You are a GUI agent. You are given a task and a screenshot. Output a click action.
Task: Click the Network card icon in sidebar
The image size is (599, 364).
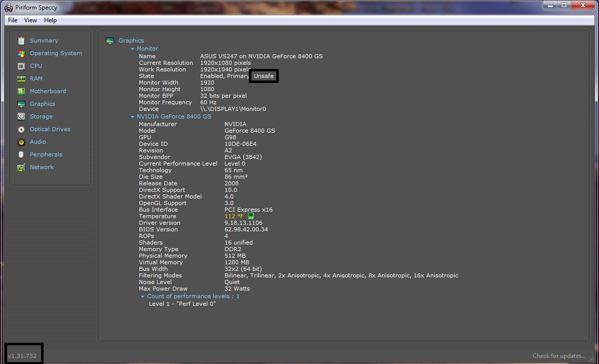[21, 167]
